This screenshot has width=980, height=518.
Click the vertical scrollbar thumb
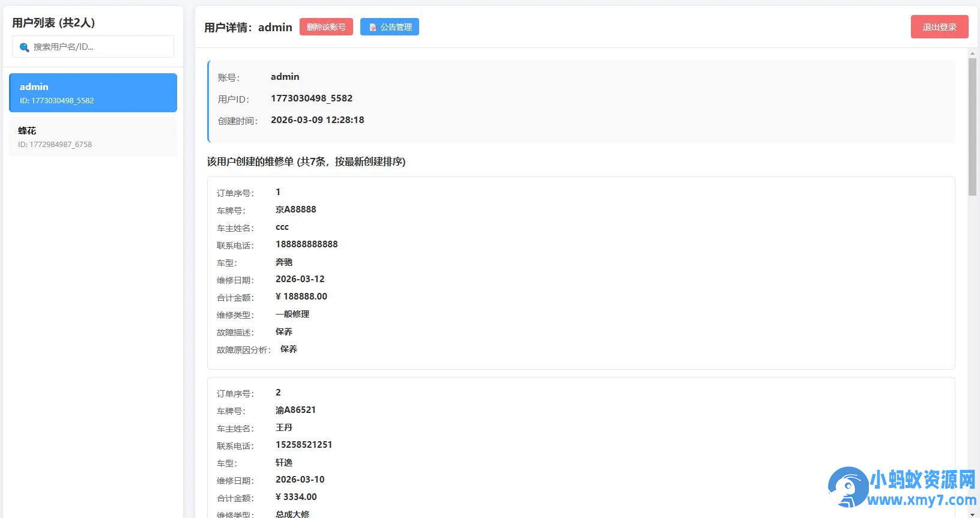pos(972,127)
